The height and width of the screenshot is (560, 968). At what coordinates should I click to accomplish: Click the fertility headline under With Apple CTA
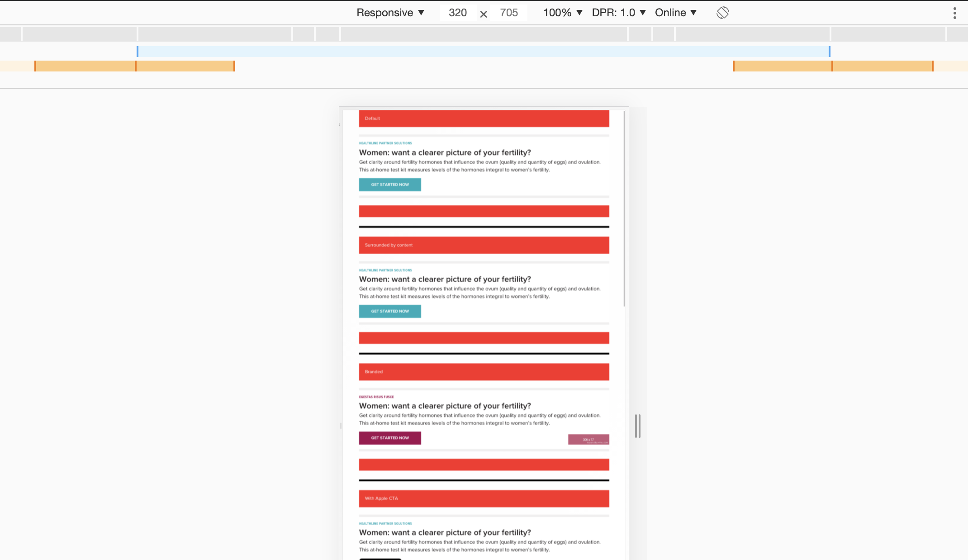445,532
